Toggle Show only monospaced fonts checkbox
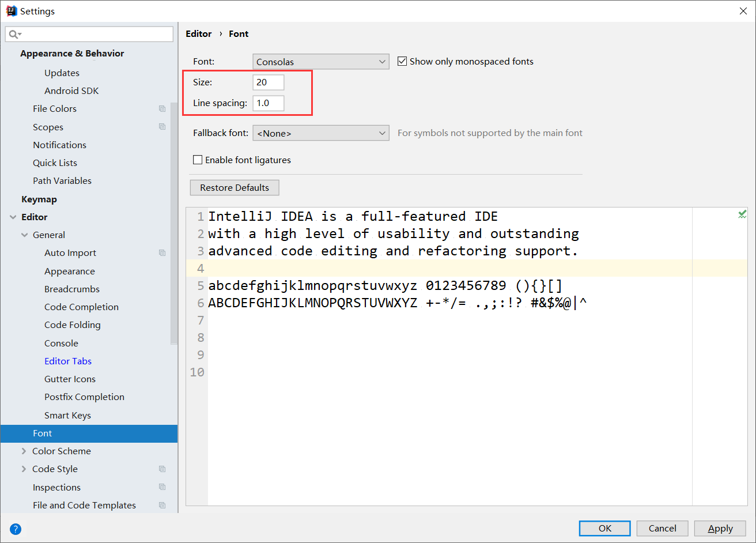The width and height of the screenshot is (756, 543). (x=402, y=61)
